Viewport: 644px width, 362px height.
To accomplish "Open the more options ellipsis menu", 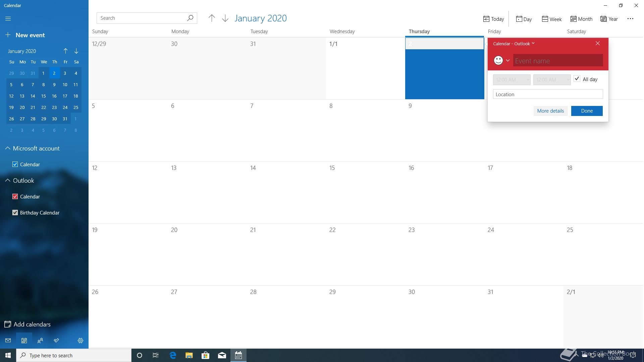I will (x=630, y=19).
